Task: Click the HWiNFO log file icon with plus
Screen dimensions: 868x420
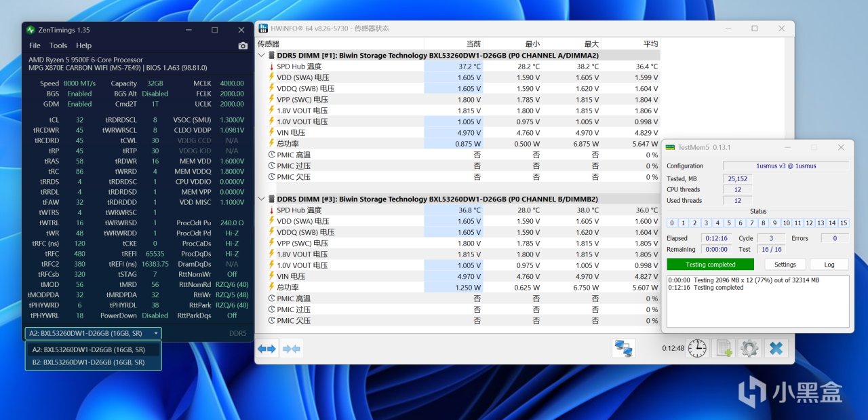Action: (723, 349)
